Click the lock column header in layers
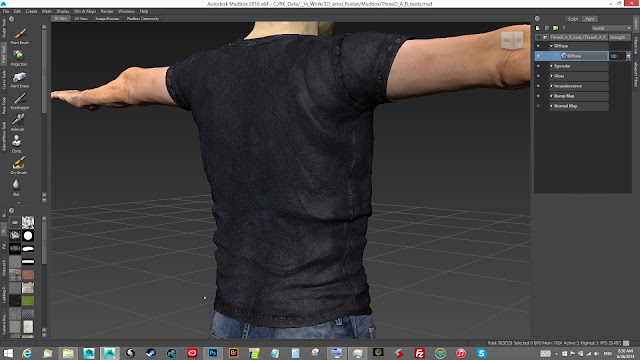 [x=545, y=37]
